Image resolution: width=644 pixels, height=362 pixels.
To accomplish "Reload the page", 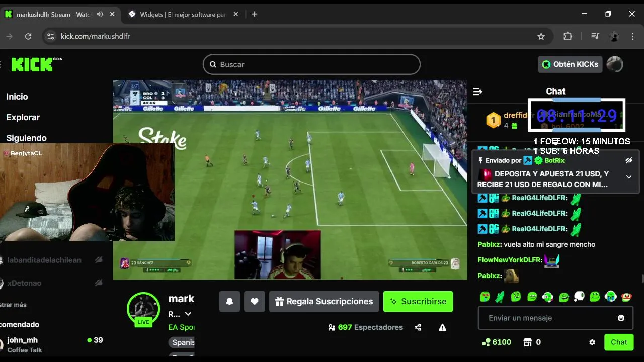I will click(x=28, y=36).
